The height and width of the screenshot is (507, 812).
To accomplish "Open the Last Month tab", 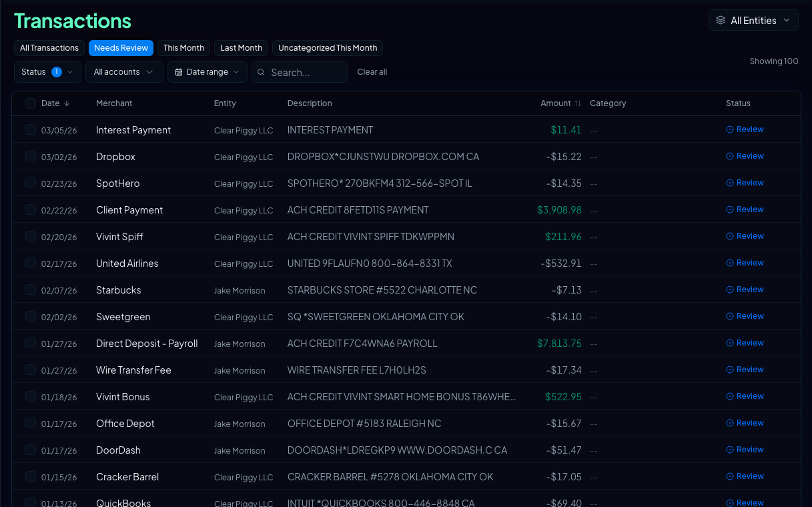I will [x=241, y=48].
